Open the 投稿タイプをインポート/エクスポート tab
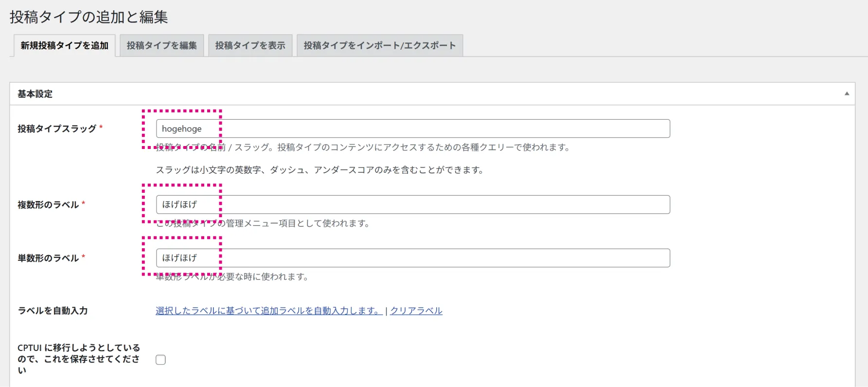The height and width of the screenshot is (387, 868). (379, 45)
